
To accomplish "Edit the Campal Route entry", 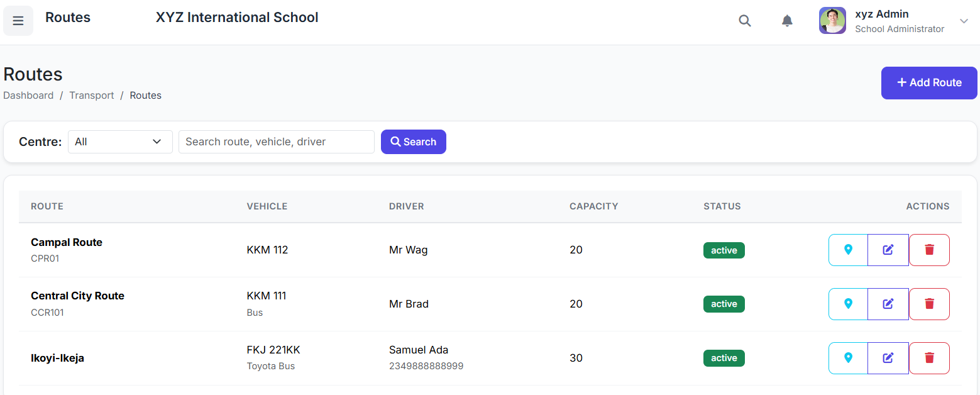I will pos(888,250).
